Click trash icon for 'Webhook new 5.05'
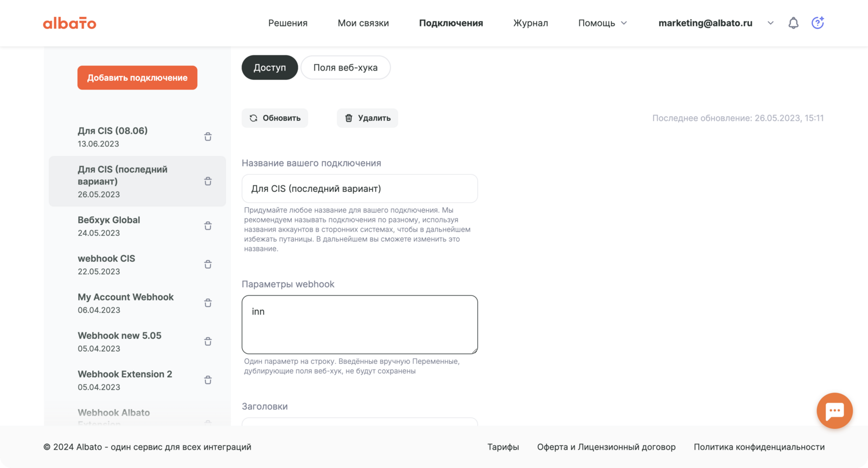868x468 pixels. [x=208, y=341]
